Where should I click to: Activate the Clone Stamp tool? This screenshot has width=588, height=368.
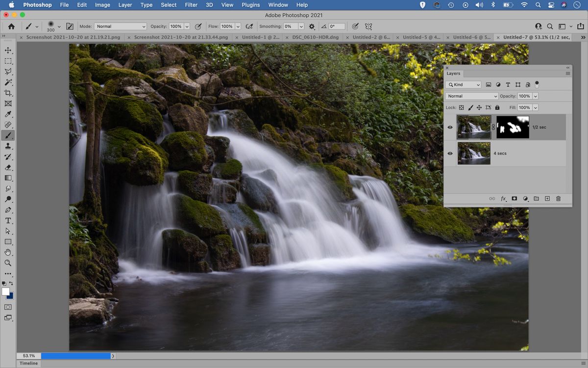pyautogui.click(x=8, y=146)
